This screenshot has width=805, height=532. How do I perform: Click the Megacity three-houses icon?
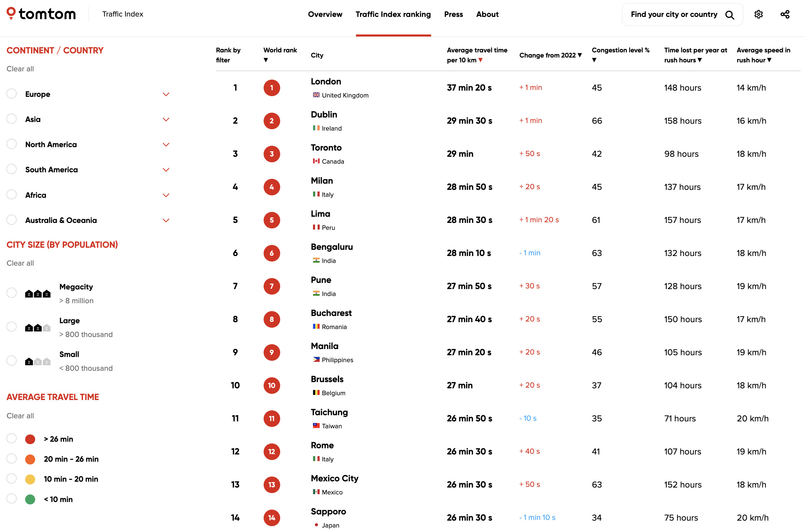click(38, 294)
